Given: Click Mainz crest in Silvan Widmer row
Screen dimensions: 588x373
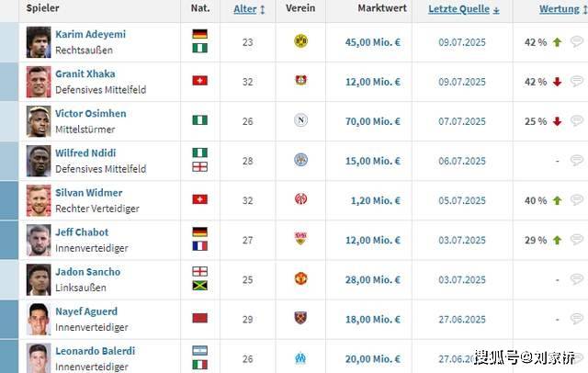Looking at the screenshot, I should (x=300, y=200).
